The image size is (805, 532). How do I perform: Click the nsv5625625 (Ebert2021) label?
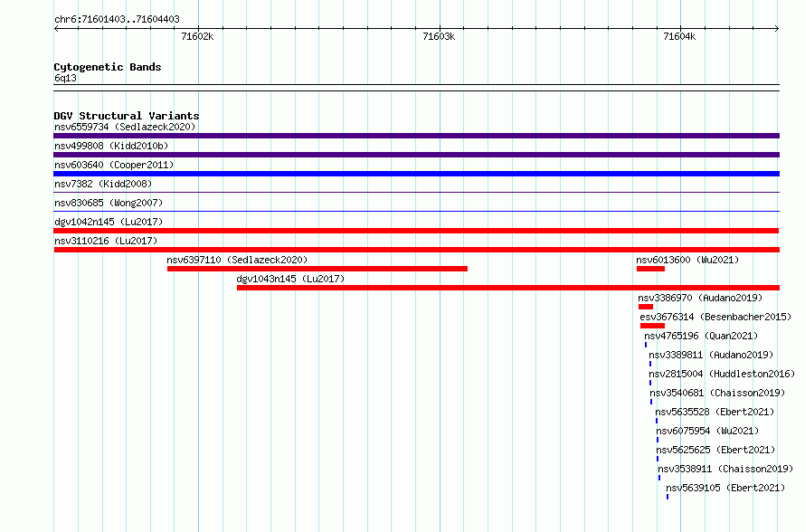coord(715,450)
